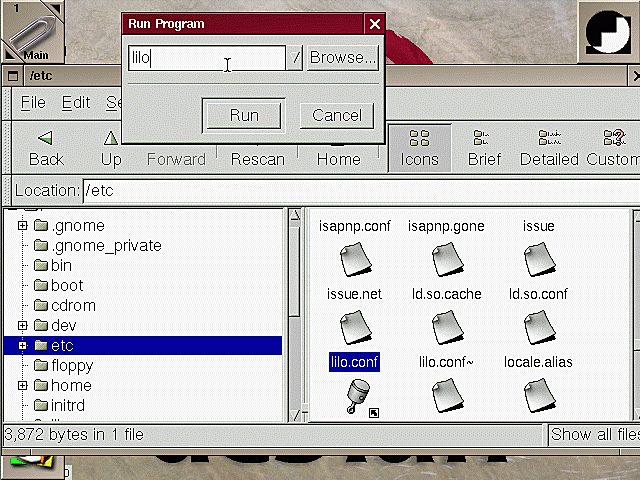This screenshot has height=480, width=640.
Task: Click the Forward toolbar button
Action: coord(176,158)
